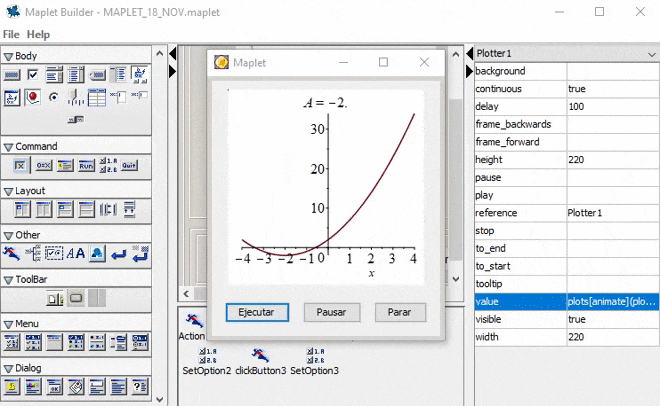
Task: Collapse the Command palette section
Action: 8,147
